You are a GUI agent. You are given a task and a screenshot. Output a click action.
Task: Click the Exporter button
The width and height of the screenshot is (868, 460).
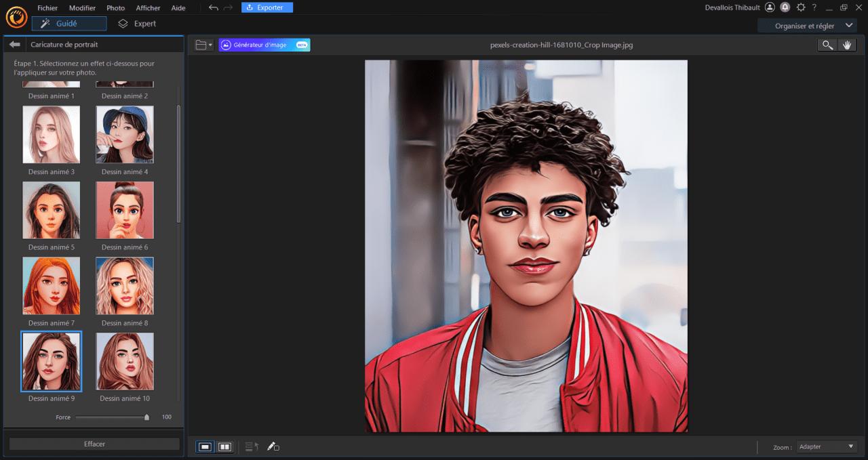pos(267,7)
